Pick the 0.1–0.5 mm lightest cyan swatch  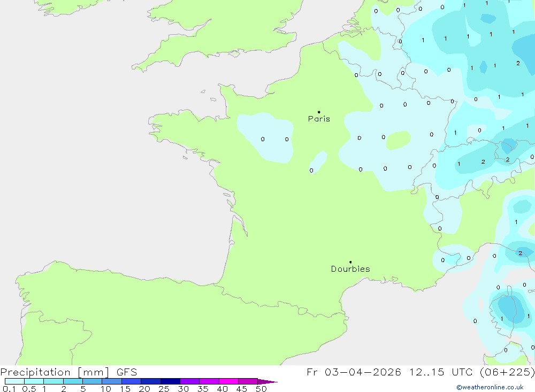pyautogui.click(x=14, y=381)
